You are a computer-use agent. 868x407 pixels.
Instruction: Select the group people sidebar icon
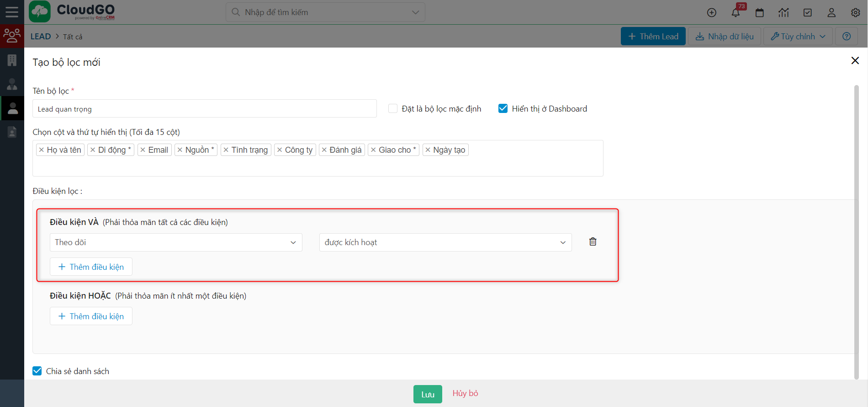coord(12,36)
